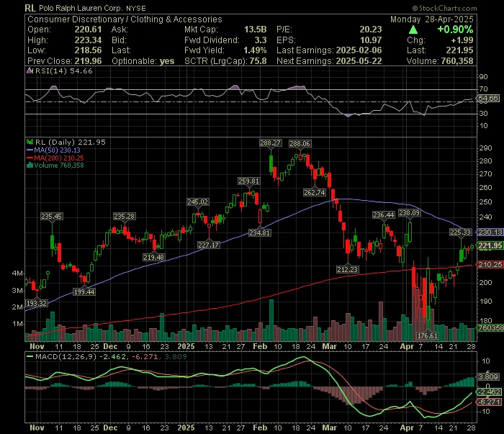
Task: Click the 54.66 RSI axis value tag
Action: point(488,99)
